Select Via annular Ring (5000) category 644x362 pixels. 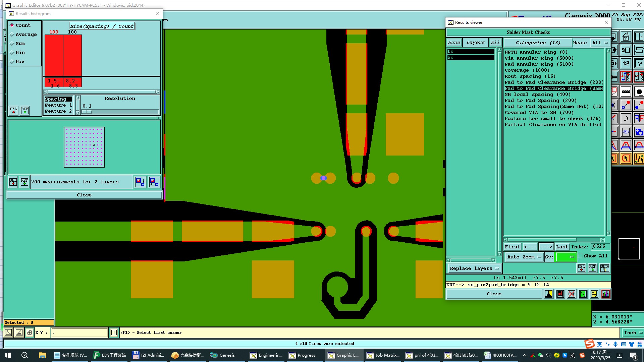[x=539, y=58]
